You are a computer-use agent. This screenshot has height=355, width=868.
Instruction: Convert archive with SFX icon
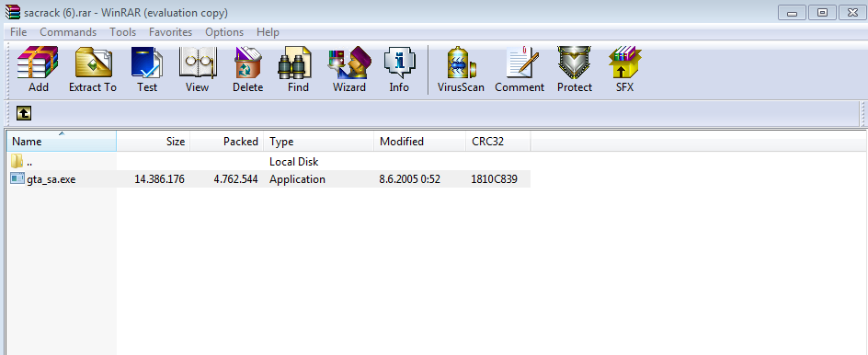[x=624, y=69]
